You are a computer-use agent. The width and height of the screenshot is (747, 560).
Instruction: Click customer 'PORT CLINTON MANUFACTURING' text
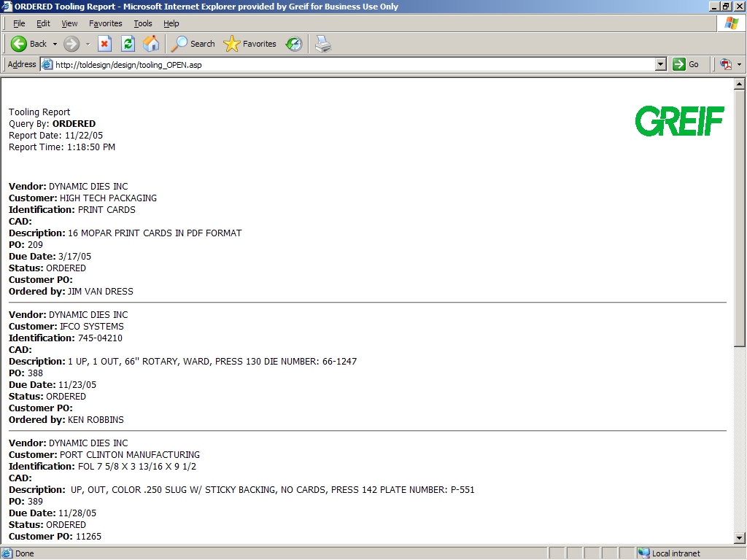130,455
